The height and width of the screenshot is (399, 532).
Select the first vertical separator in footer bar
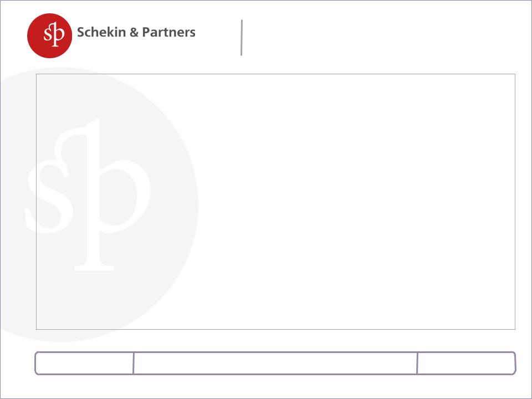click(x=134, y=364)
